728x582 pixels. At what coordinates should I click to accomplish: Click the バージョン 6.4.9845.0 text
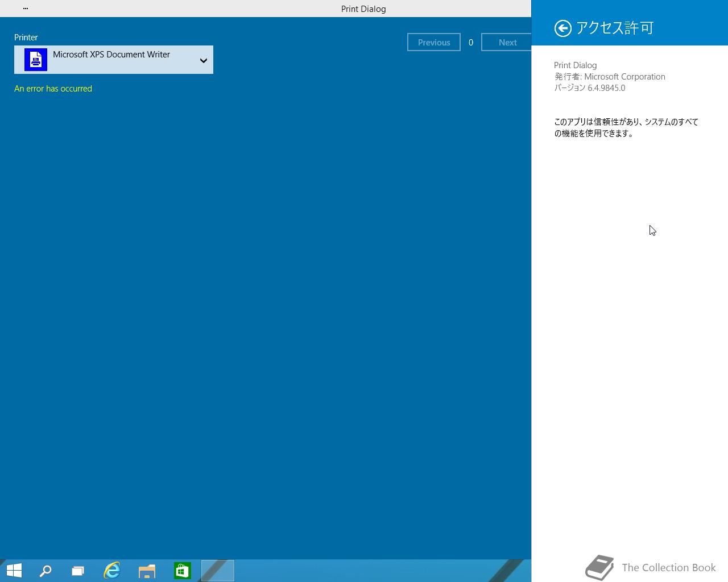pyautogui.click(x=590, y=88)
